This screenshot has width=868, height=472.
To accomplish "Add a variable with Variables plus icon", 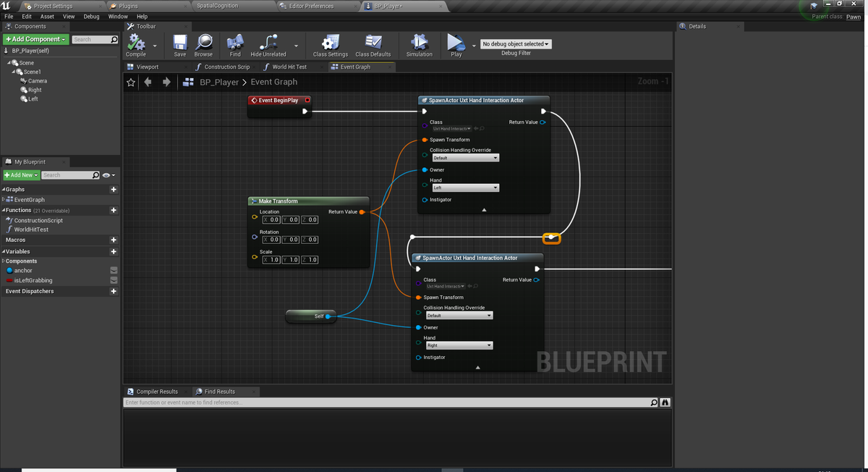I will (114, 251).
